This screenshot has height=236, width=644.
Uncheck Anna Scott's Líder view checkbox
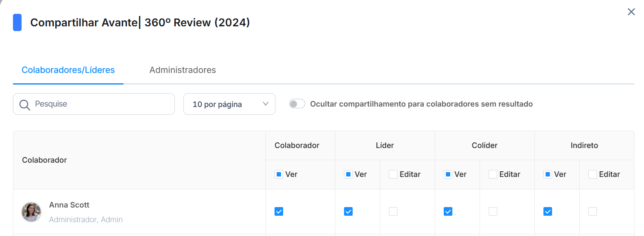coord(348,211)
